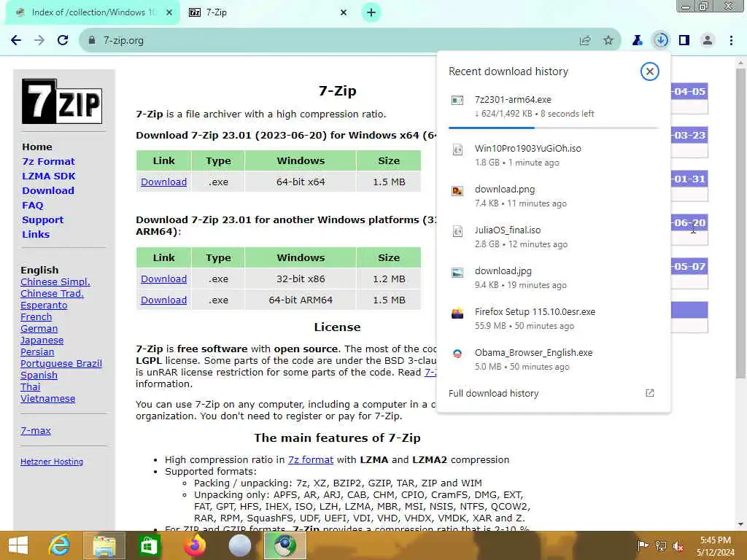Open full download history external link icon
The width and height of the screenshot is (747, 560).
tap(649, 393)
